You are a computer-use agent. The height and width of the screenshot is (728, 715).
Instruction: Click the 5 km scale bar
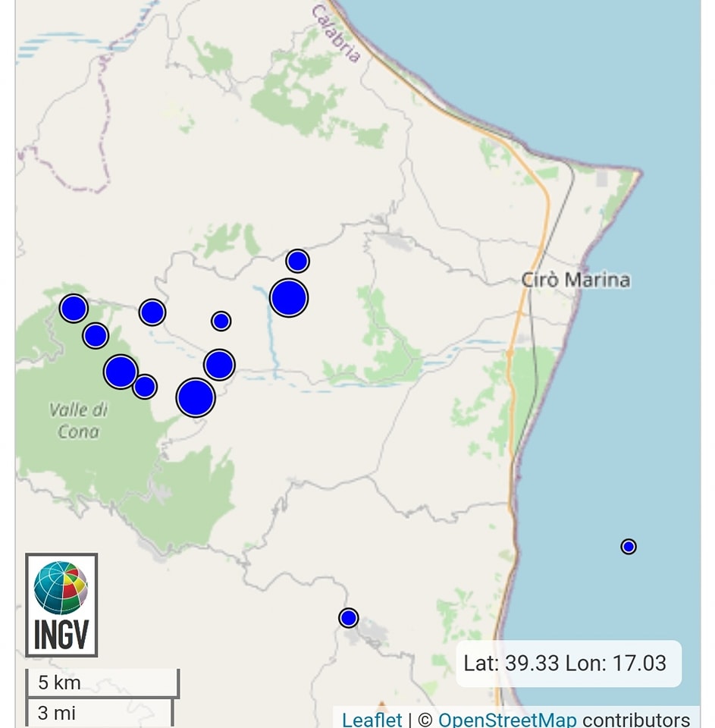click(x=102, y=682)
